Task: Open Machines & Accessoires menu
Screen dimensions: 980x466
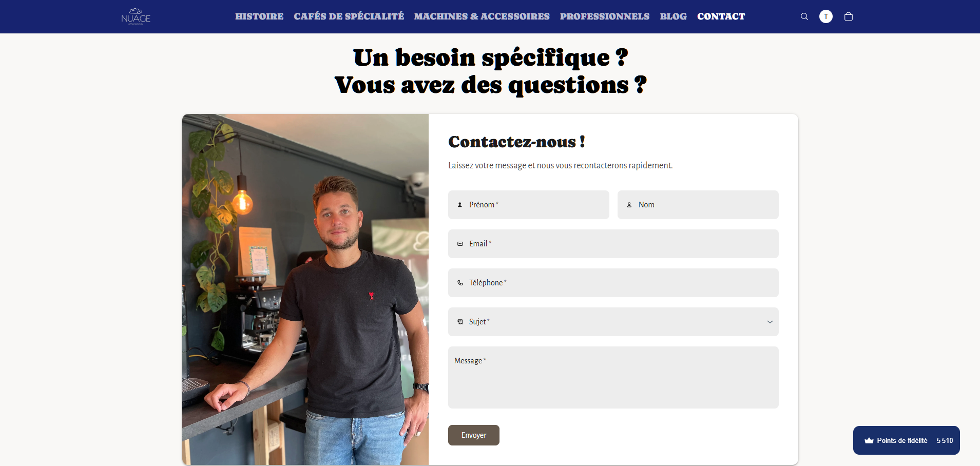Action: pyautogui.click(x=482, y=16)
